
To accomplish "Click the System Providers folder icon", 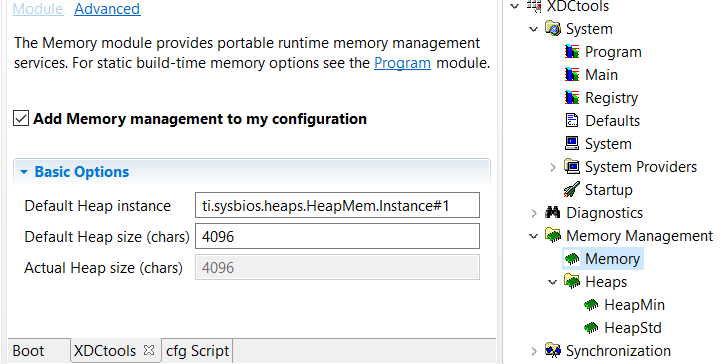I will coord(572,166).
